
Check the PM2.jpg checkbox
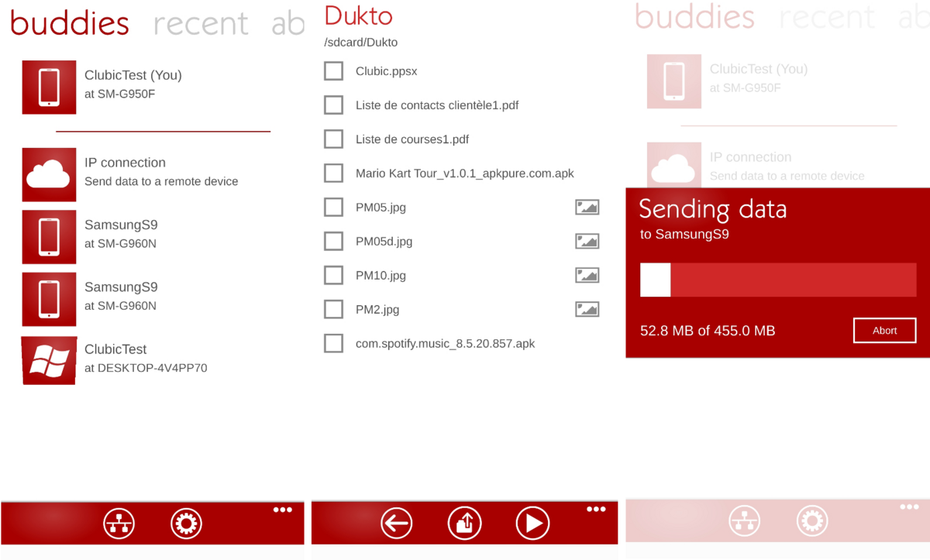[x=333, y=310]
